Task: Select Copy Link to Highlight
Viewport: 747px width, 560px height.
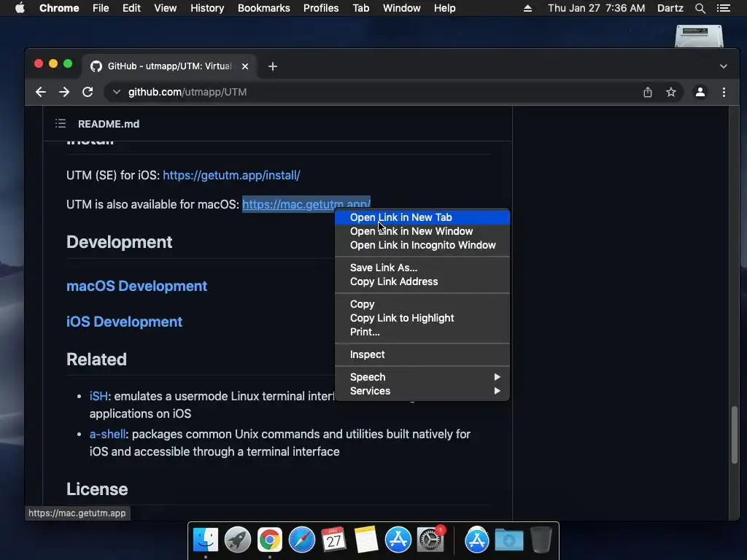Action: pos(422,318)
